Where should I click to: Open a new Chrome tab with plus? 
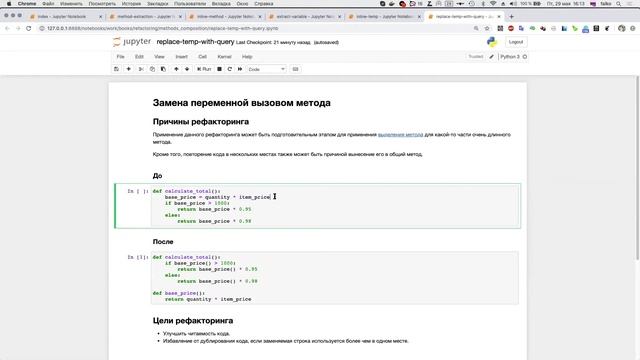click(x=511, y=17)
